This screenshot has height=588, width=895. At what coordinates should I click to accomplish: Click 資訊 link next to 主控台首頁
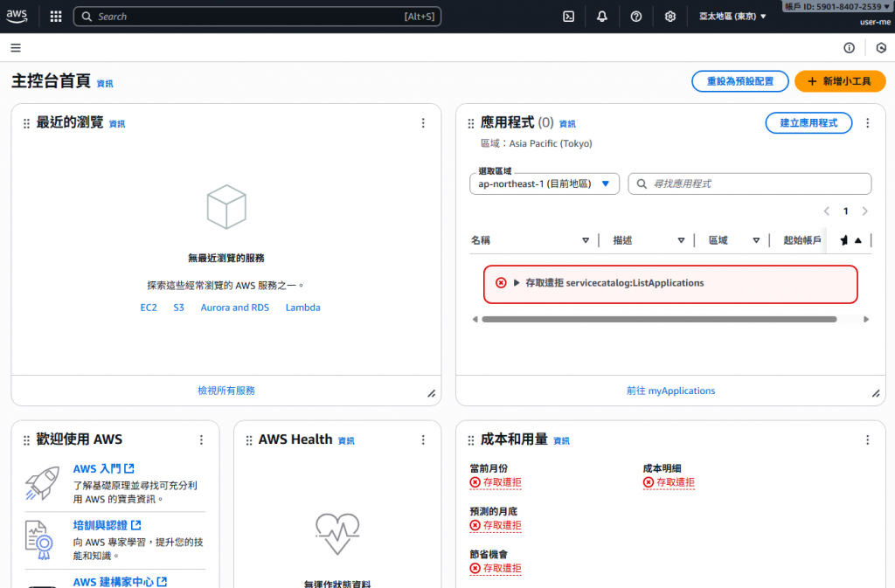click(x=105, y=84)
